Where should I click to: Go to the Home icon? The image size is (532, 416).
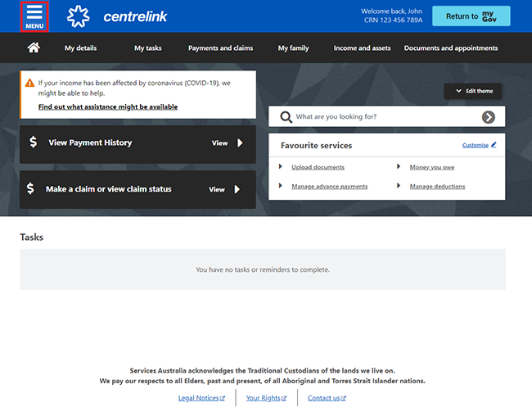(34, 48)
